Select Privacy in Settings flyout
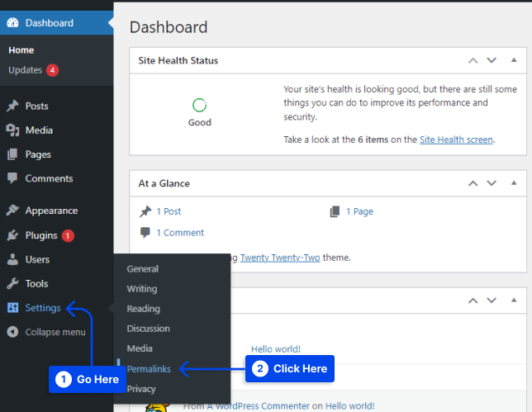 [x=141, y=389]
